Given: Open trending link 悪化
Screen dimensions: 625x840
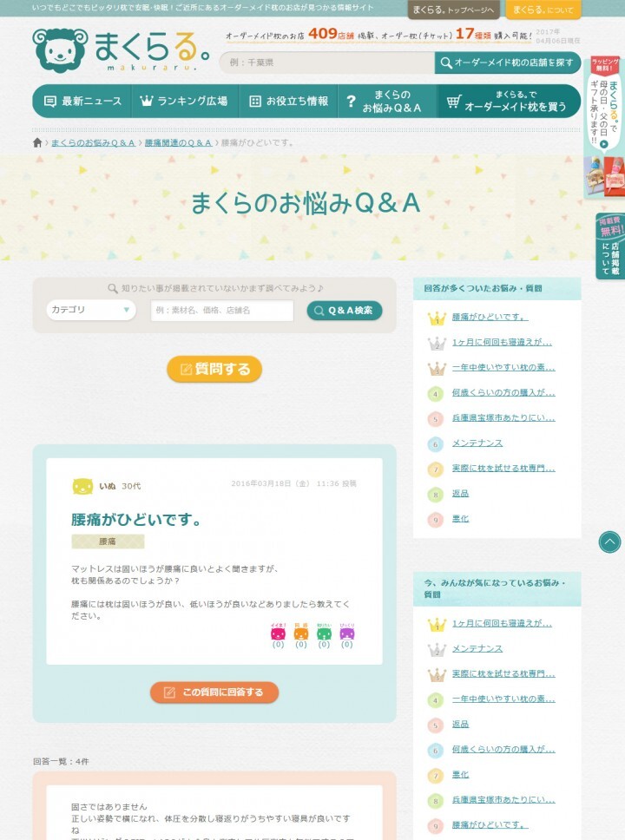Looking at the screenshot, I should [x=460, y=775].
